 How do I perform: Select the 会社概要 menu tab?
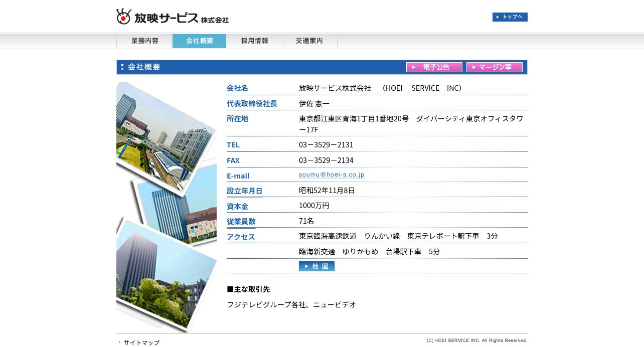coord(200,41)
